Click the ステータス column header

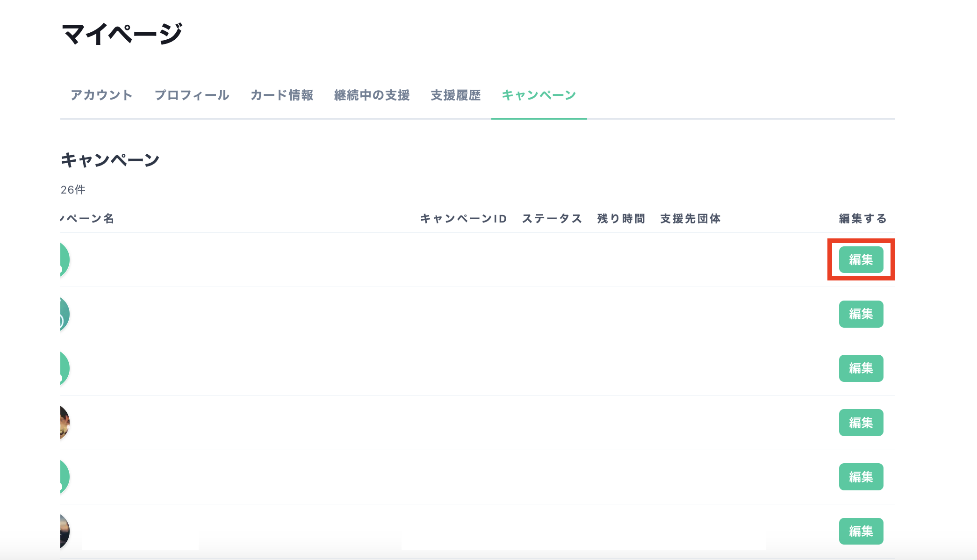click(x=553, y=218)
